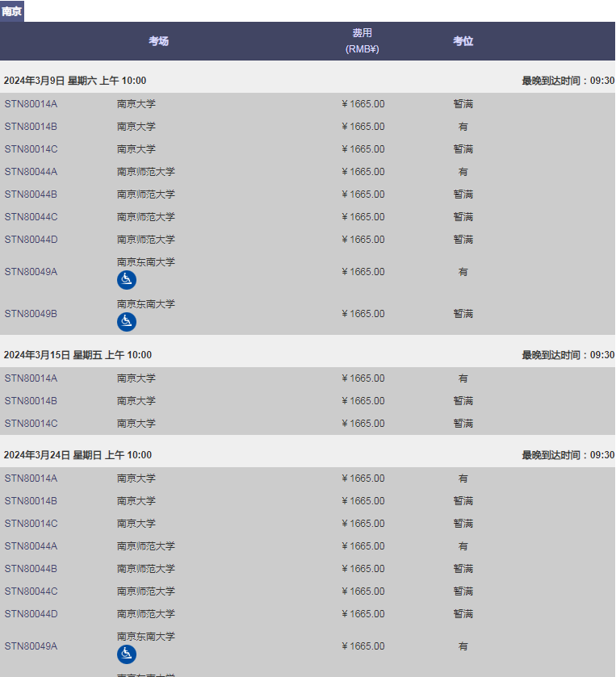Image resolution: width=616 pixels, height=677 pixels.
Task: Click the 考位 column header
Action: pos(463,41)
